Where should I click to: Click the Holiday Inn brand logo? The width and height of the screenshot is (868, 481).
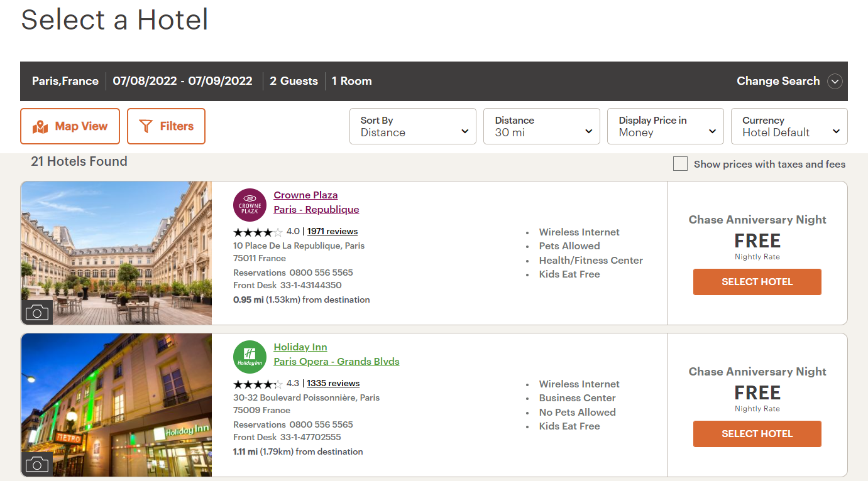tap(250, 357)
